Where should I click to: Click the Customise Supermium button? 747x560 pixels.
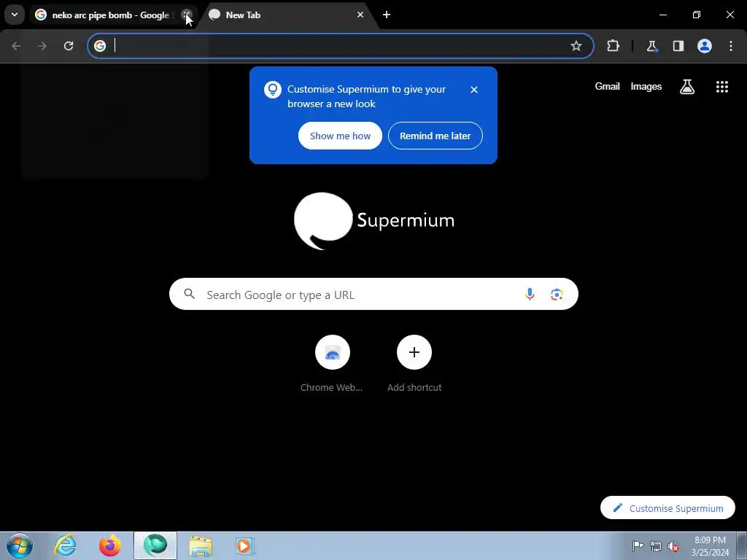[x=667, y=508]
